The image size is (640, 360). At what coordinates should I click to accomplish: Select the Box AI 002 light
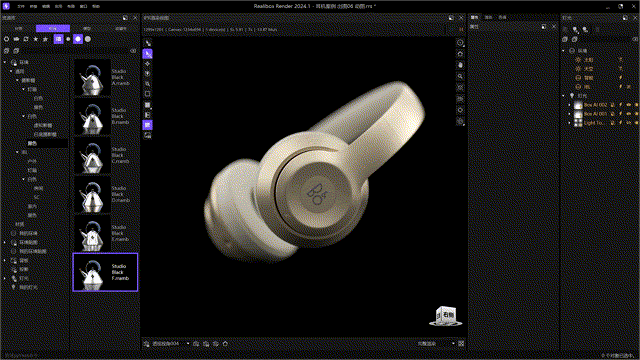tap(596, 105)
